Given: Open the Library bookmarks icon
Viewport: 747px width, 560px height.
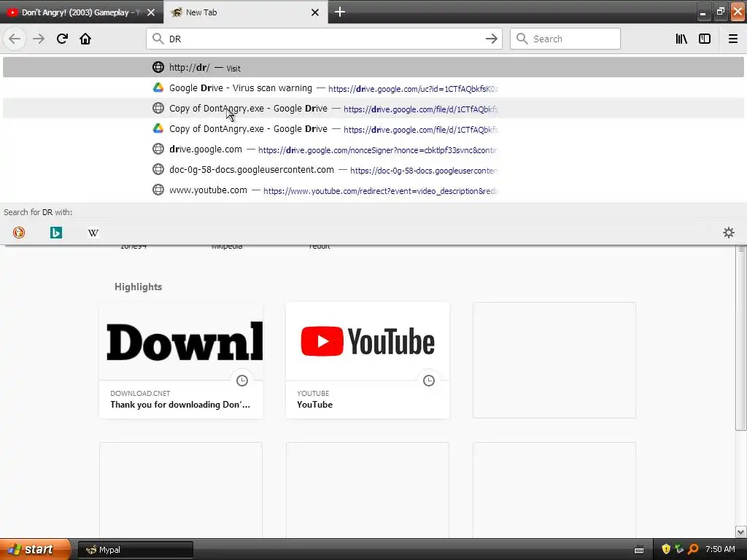Looking at the screenshot, I should [x=681, y=39].
